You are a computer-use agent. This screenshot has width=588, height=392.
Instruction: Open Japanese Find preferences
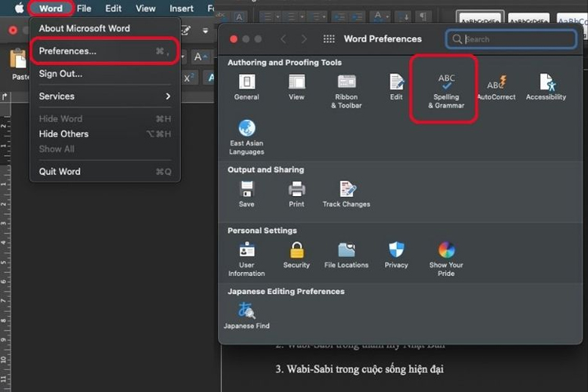(246, 314)
